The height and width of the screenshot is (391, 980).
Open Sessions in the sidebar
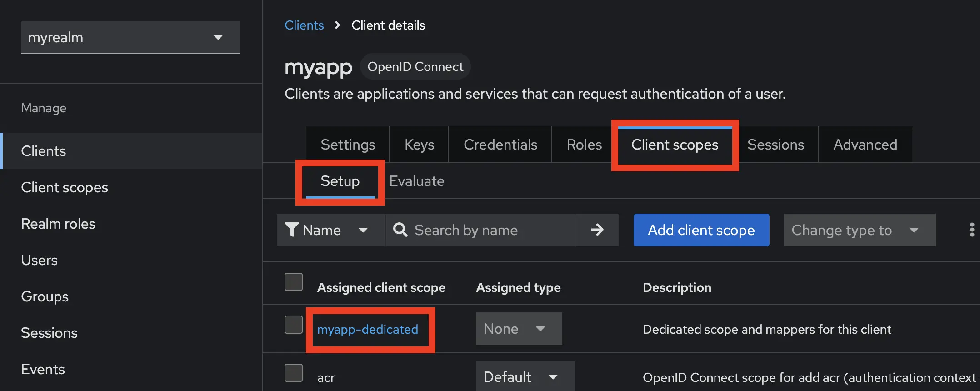click(132, 333)
